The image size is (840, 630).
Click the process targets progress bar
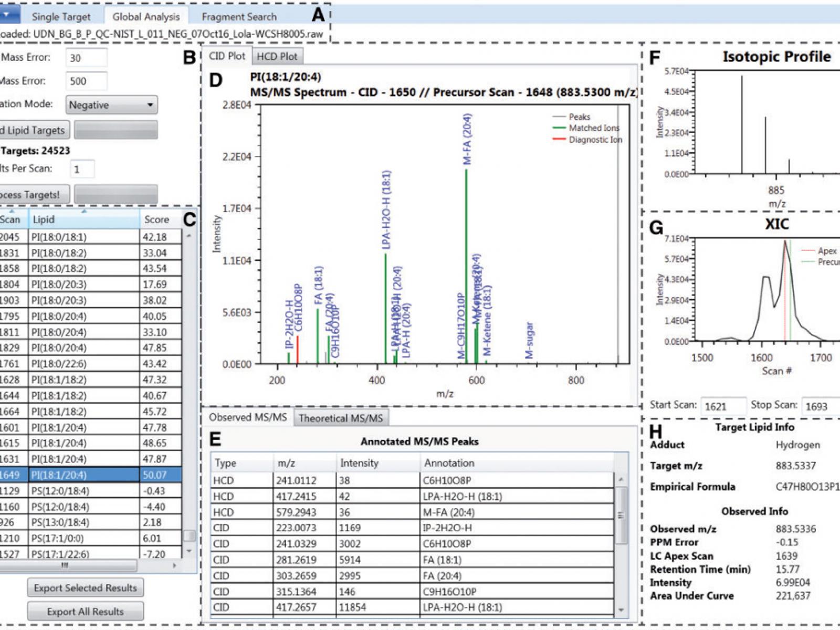coord(115,195)
